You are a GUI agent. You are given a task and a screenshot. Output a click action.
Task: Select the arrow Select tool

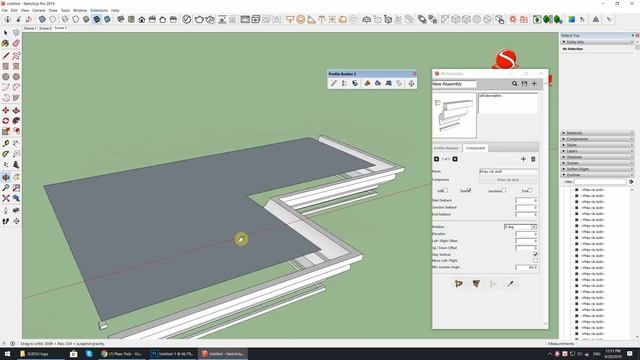coord(6,33)
